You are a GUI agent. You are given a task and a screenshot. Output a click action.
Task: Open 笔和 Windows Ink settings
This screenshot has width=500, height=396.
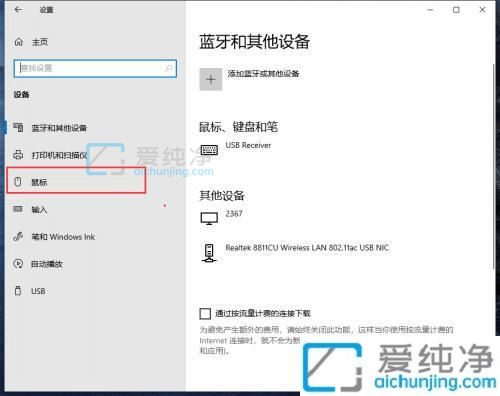click(x=63, y=237)
